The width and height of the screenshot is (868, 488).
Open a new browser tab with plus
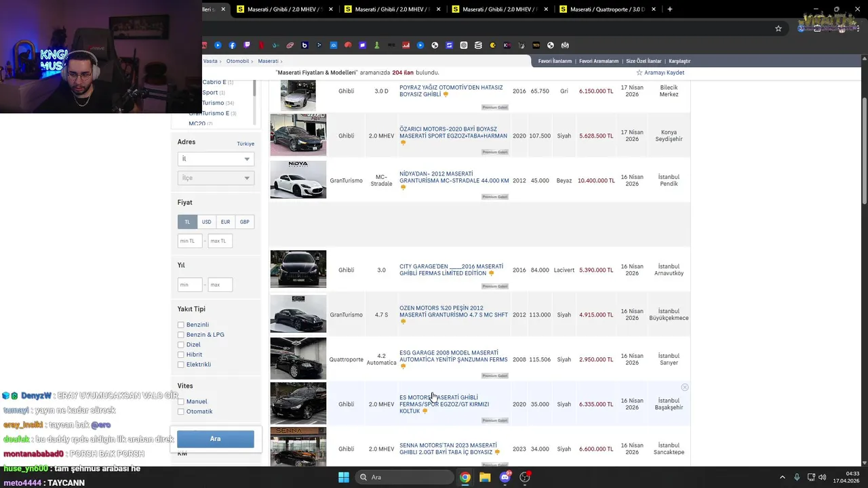[x=670, y=9]
